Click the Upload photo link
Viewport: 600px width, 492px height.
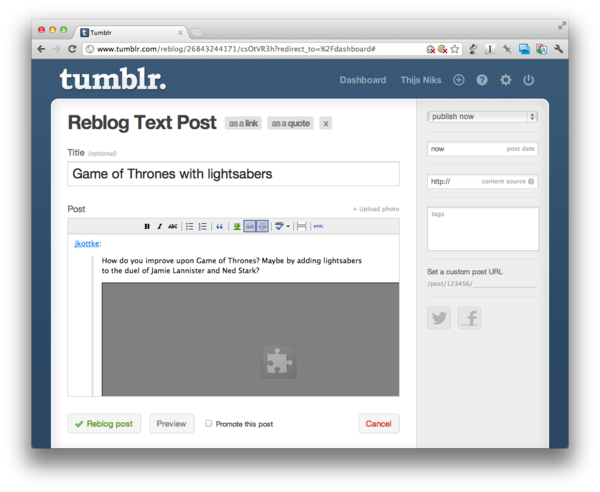pyautogui.click(x=376, y=209)
